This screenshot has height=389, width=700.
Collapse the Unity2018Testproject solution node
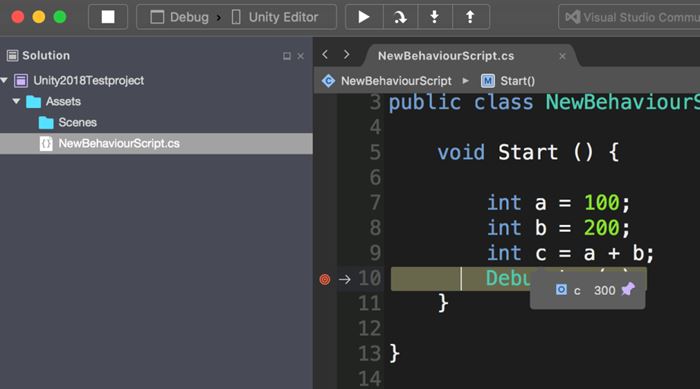(x=4, y=80)
